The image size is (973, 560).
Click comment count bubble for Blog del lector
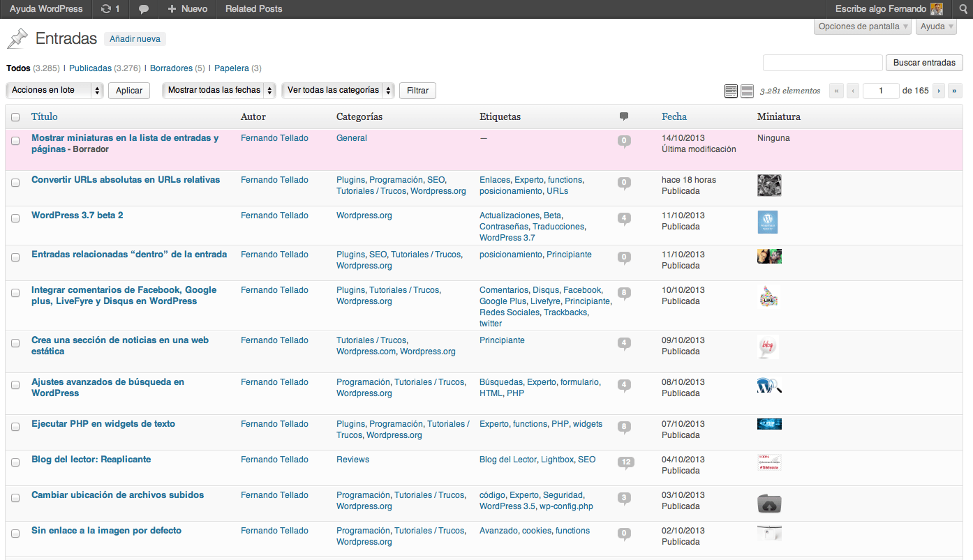coord(625,462)
